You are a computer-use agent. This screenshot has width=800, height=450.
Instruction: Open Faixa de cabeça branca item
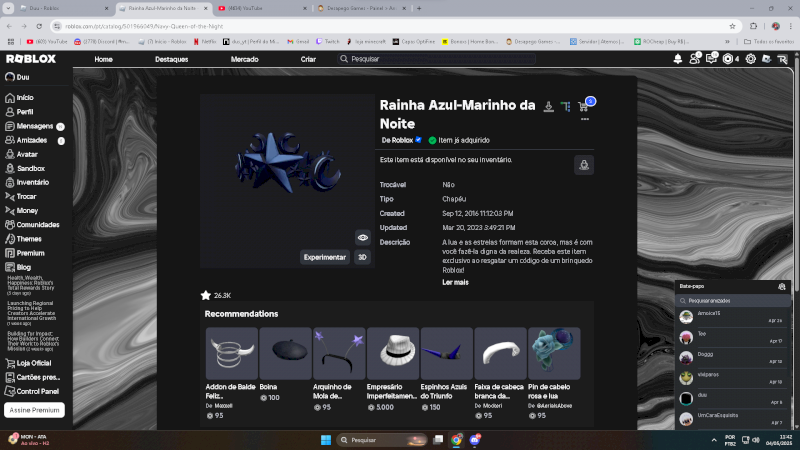[501, 354]
